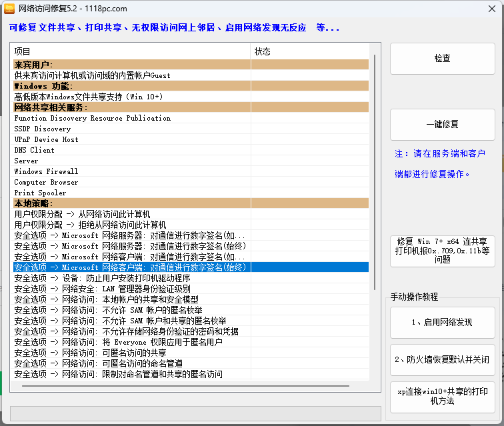This screenshot has height=426, width=504.
Task: Select the Windows Firewall row
Action: coord(191,171)
